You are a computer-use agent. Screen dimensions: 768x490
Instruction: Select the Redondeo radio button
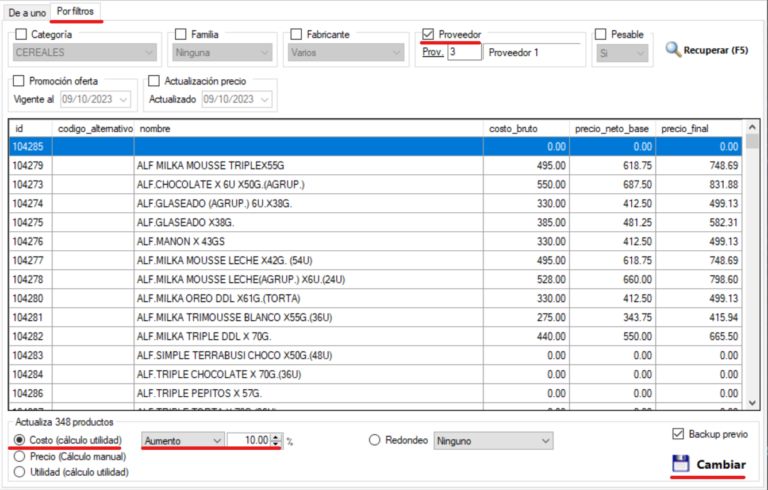374,440
